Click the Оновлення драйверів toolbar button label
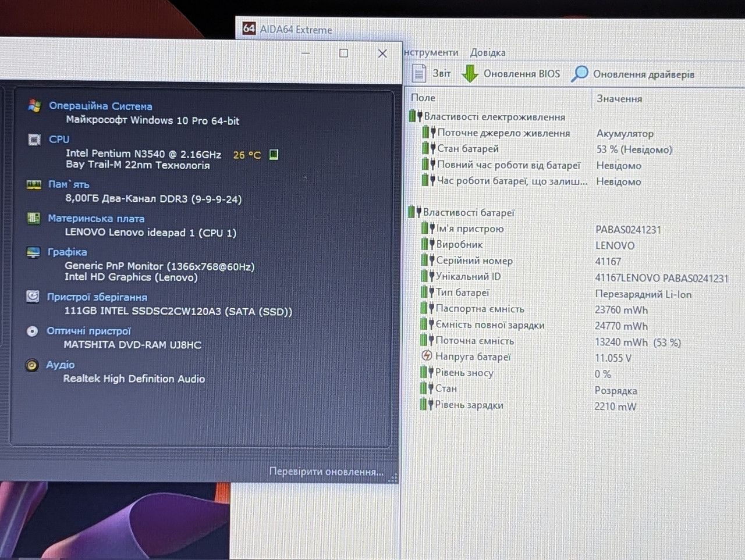The image size is (745, 560). (644, 74)
